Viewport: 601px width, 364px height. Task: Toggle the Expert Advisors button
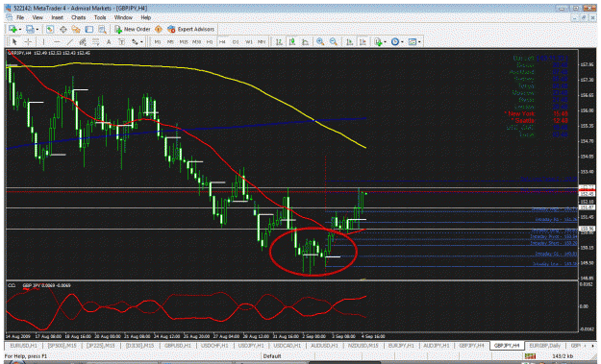[x=190, y=29]
